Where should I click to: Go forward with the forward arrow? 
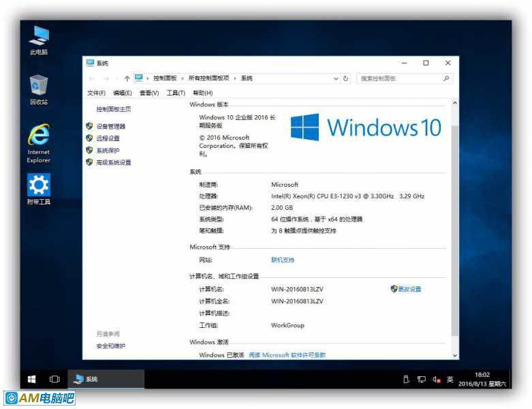106,78
